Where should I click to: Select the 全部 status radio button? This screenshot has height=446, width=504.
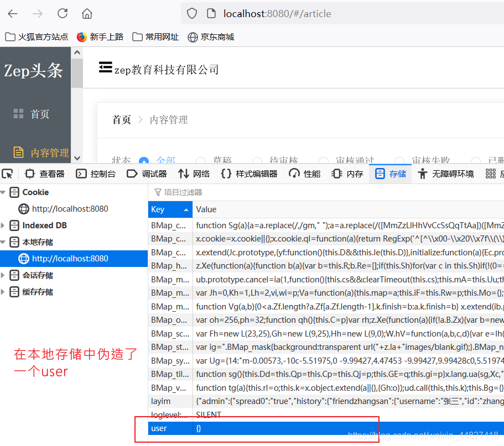pos(144,160)
